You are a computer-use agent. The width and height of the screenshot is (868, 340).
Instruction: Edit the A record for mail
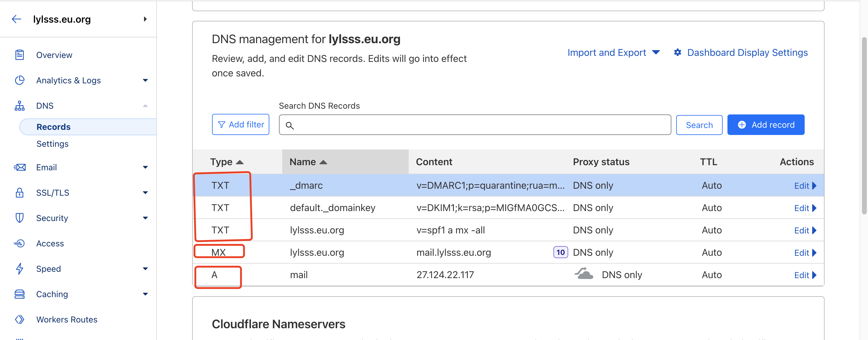[x=805, y=275]
